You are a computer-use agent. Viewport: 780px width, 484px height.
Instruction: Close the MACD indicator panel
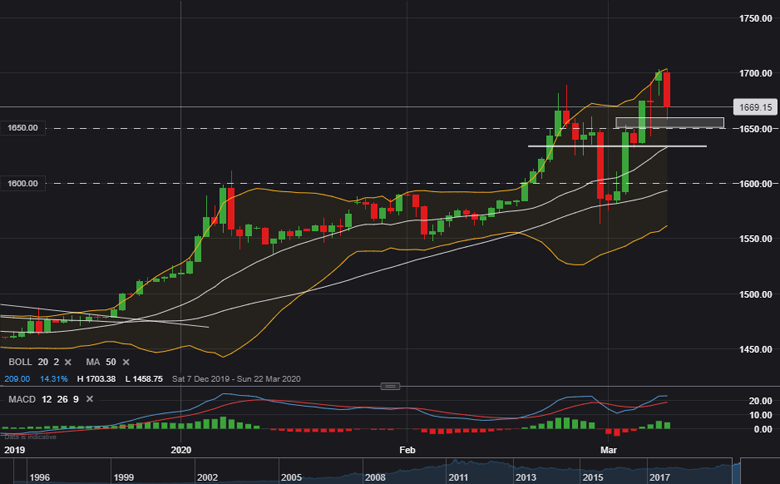(x=89, y=399)
